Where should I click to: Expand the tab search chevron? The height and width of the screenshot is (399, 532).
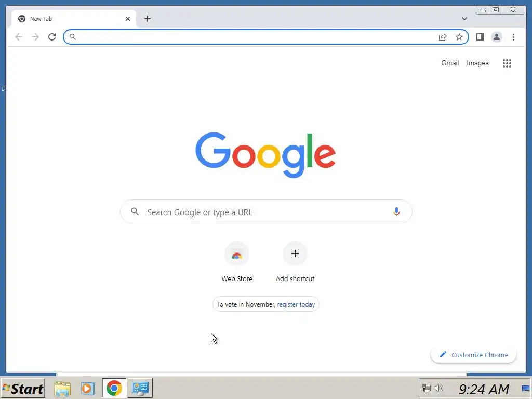tap(464, 19)
